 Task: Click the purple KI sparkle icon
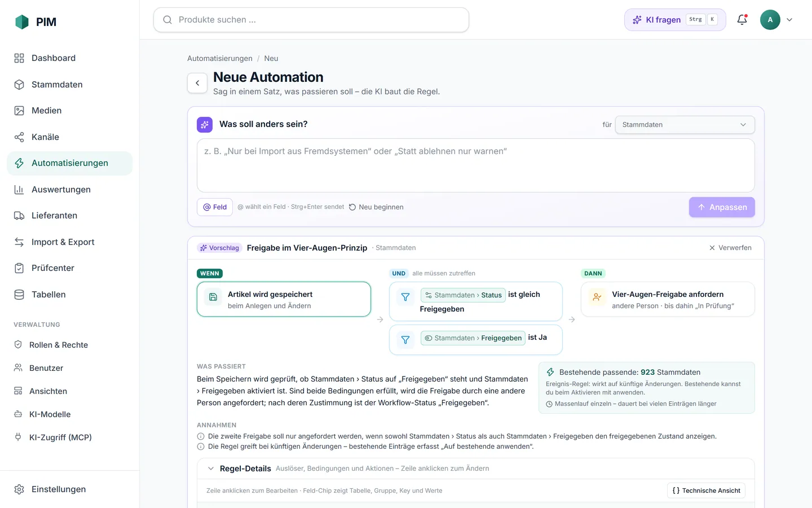(205, 125)
